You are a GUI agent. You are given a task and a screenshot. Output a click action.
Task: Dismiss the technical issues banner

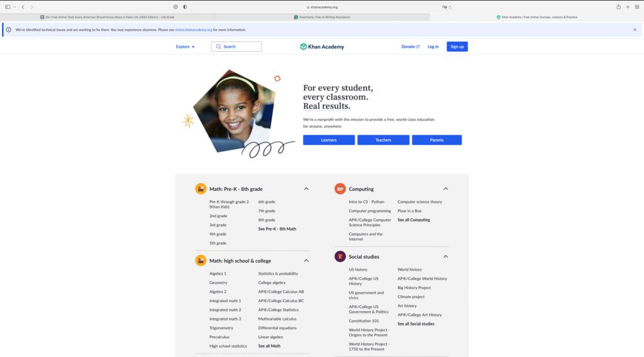(x=635, y=30)
